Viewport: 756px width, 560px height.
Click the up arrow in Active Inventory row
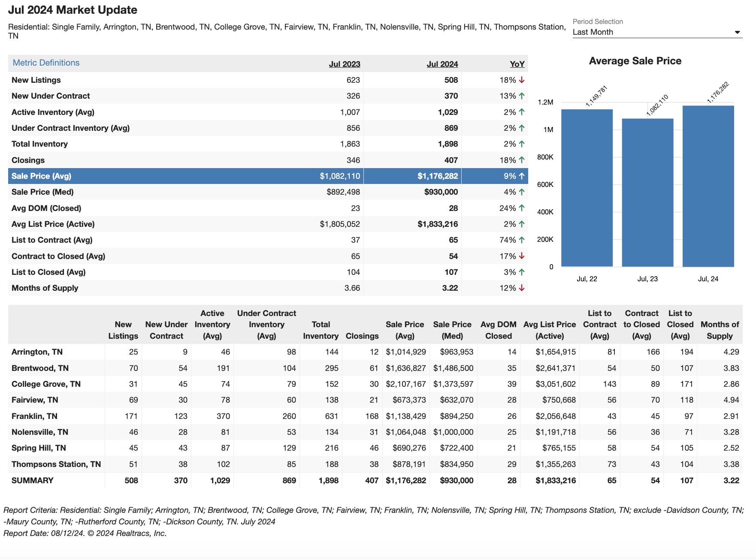(522, 112)
